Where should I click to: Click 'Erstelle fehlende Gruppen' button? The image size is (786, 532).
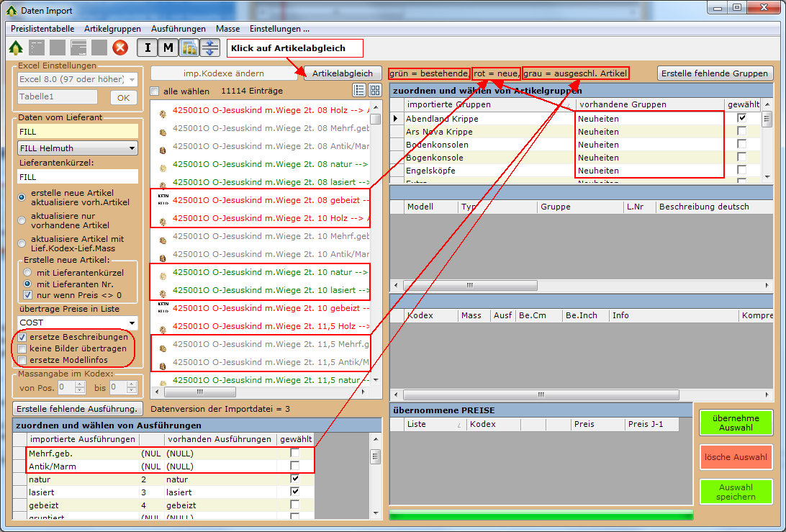(715, 73)
